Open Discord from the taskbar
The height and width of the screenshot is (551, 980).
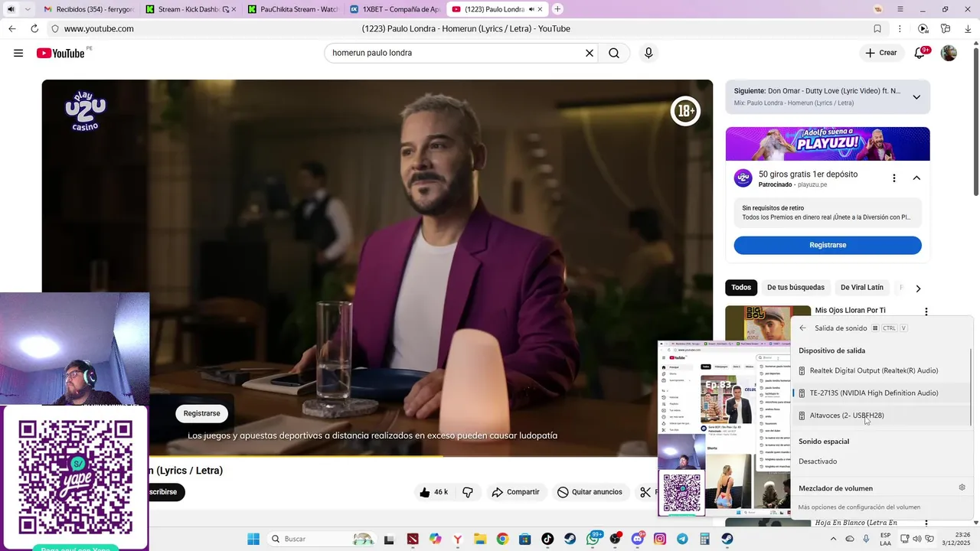638,539
